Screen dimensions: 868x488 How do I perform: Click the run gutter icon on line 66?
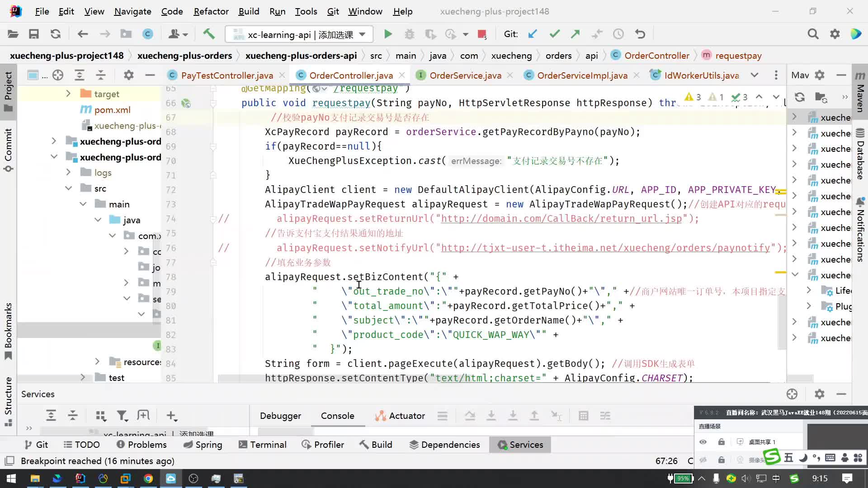click(x=186, y=103)
